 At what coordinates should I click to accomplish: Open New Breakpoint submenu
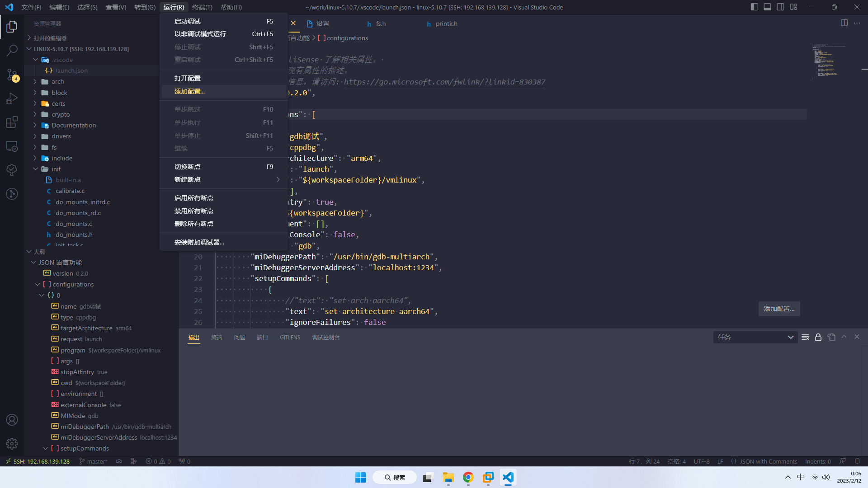(x=224, y=179)
